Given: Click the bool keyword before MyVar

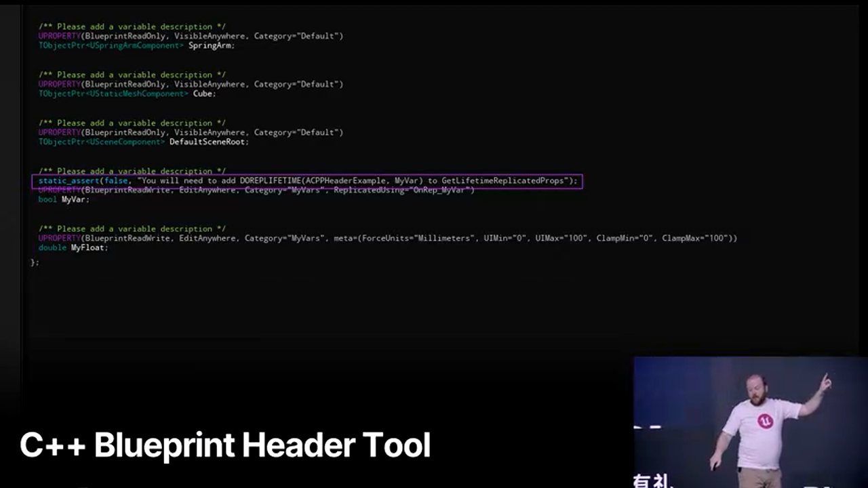Looking at the screenshot, I should [47, 199].
